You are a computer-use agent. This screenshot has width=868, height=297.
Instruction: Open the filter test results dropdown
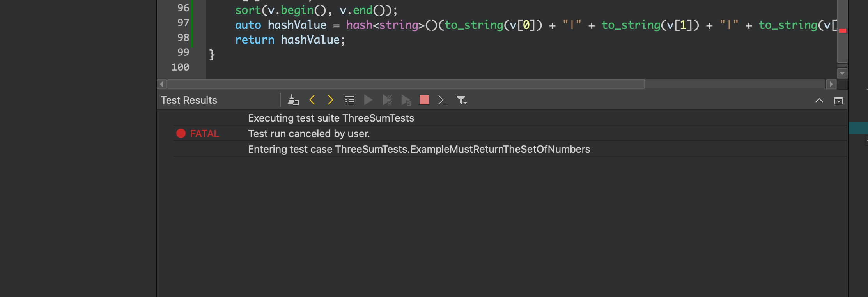[462, 100]
